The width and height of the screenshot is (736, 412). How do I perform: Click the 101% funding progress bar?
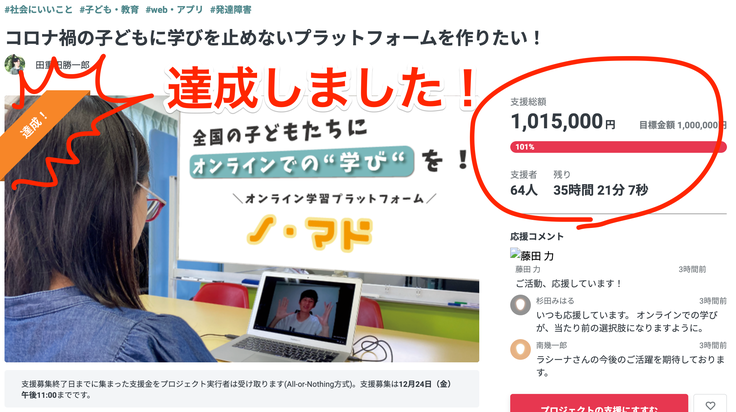(x=618, y=147)
